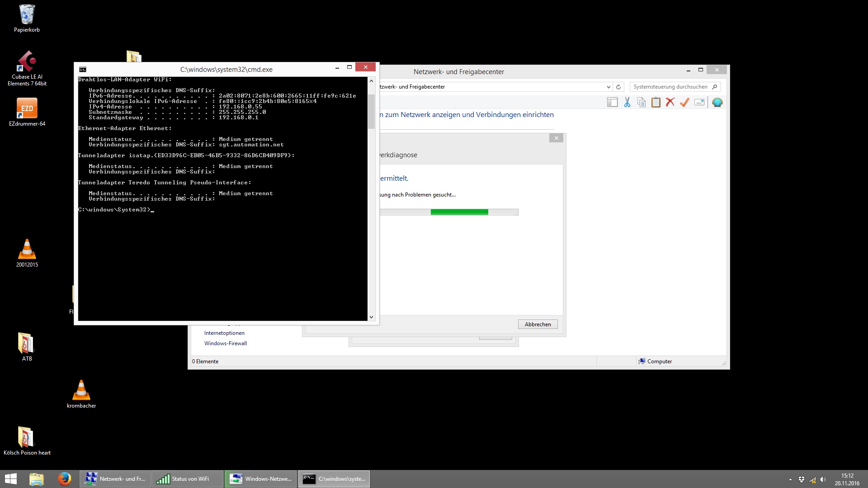Click the orange checkmark Properties icon

pyautogui.click(x=684, y=103)
